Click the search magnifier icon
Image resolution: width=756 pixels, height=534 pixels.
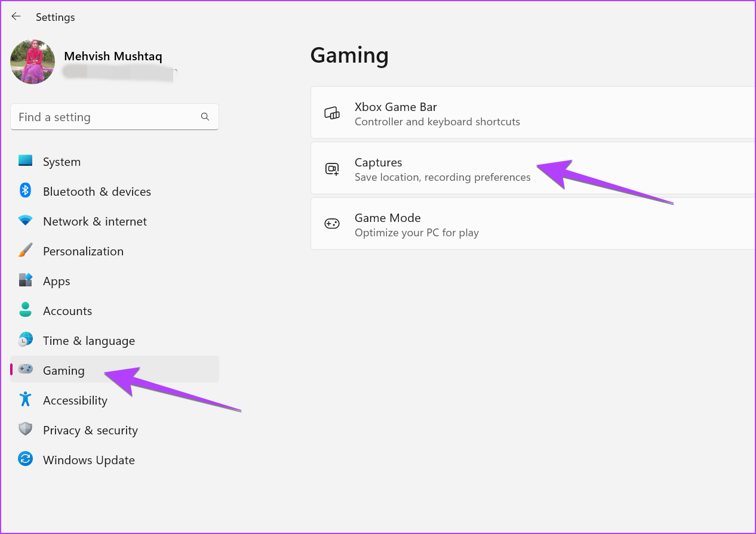click(205, 117)
